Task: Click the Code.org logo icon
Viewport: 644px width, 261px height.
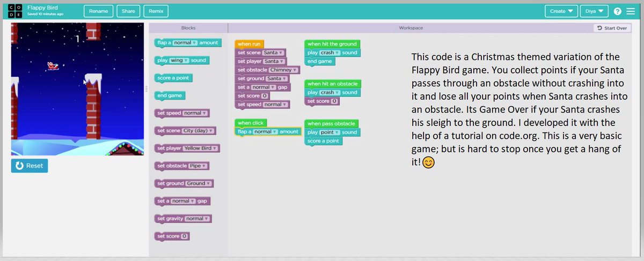Action: pyautogui.click(x=16, y=11)
